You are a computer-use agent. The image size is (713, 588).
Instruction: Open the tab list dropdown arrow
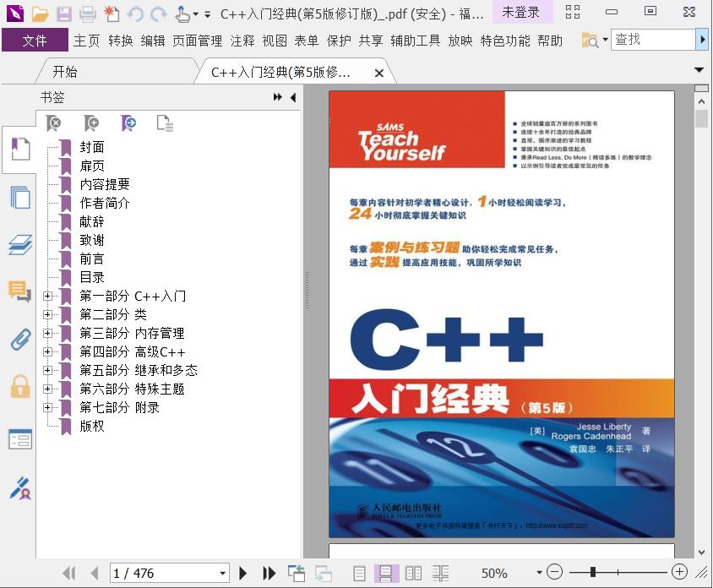[x=699, y=70]
